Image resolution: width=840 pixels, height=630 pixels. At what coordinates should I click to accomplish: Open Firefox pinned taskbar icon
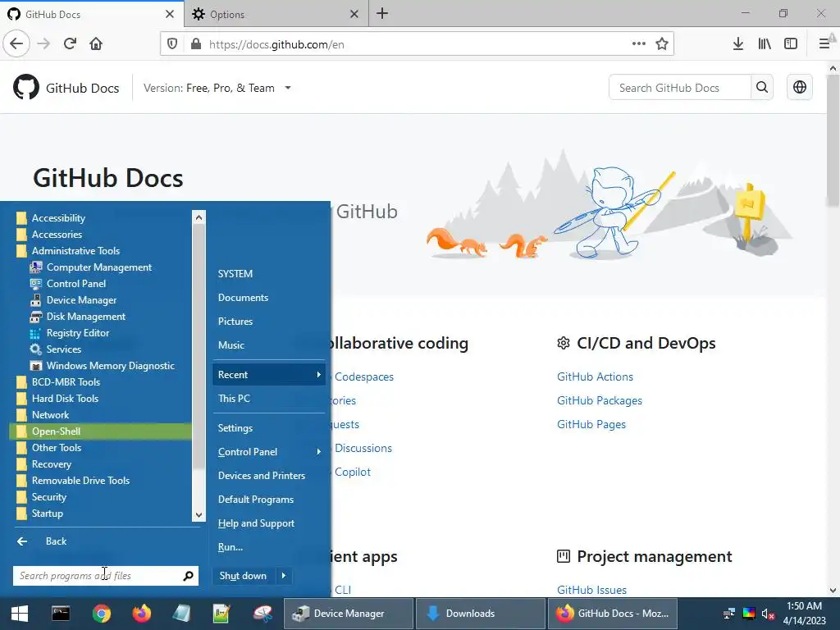141,614
